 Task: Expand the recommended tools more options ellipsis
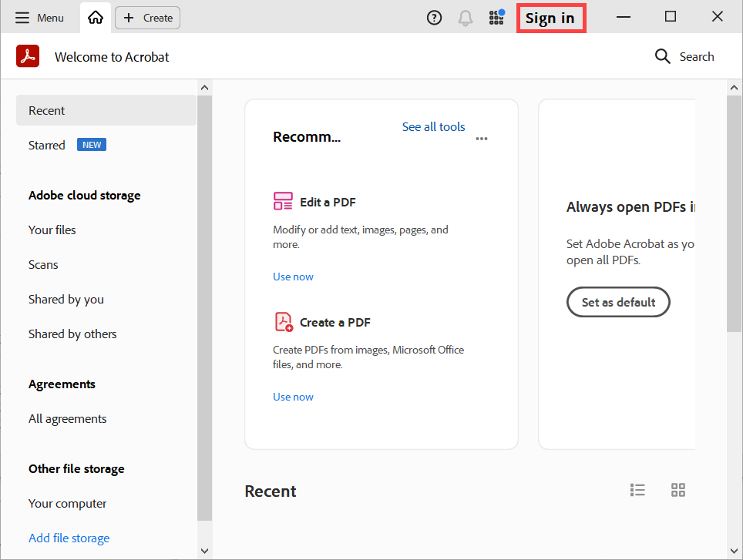click(x=482, y=139)
